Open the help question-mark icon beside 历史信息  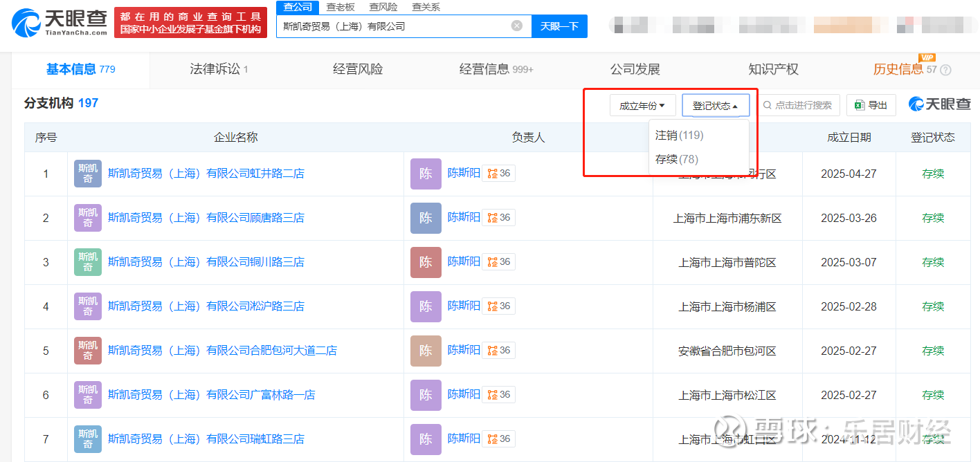coord(946,70)
